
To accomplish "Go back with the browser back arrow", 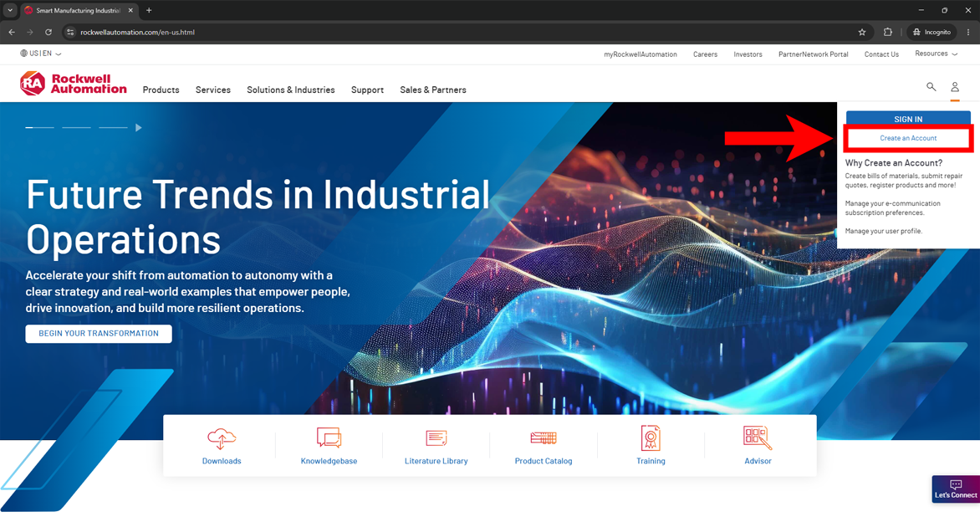I will pyautogui.click(x=12, y=32).
